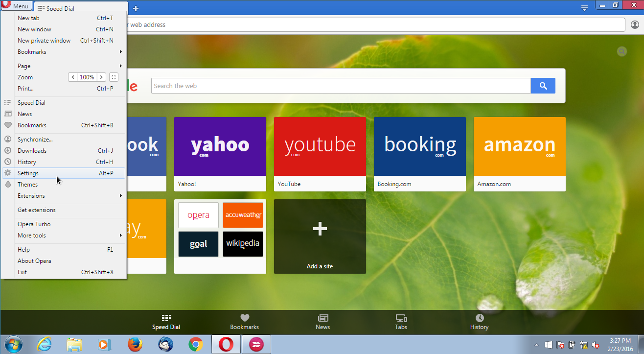Launch Google Chrome from the taskbar
This screenshot has height=354, width=644.
tap(196, 344)
